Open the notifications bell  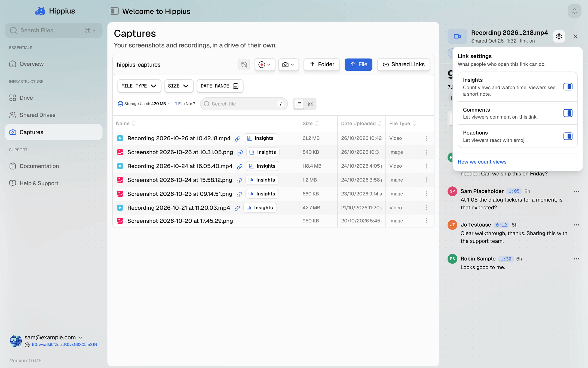[x=574, y=11]
